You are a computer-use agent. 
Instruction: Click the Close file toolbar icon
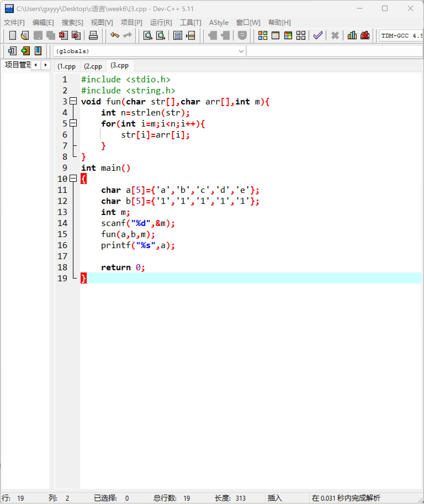click(x=63, y=35)
